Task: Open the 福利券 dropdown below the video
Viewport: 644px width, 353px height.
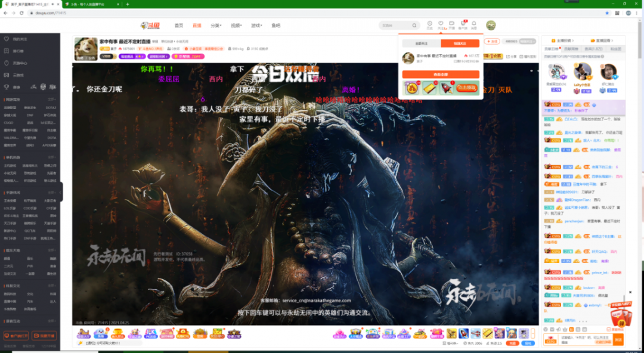Action: [x=450, y=343]
